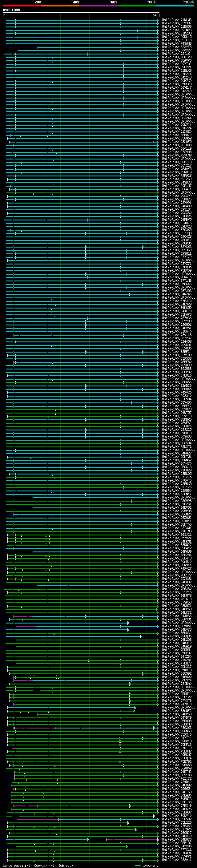
Task: Click the red 20% color legend segment
Action: click(x=22, y=6)
